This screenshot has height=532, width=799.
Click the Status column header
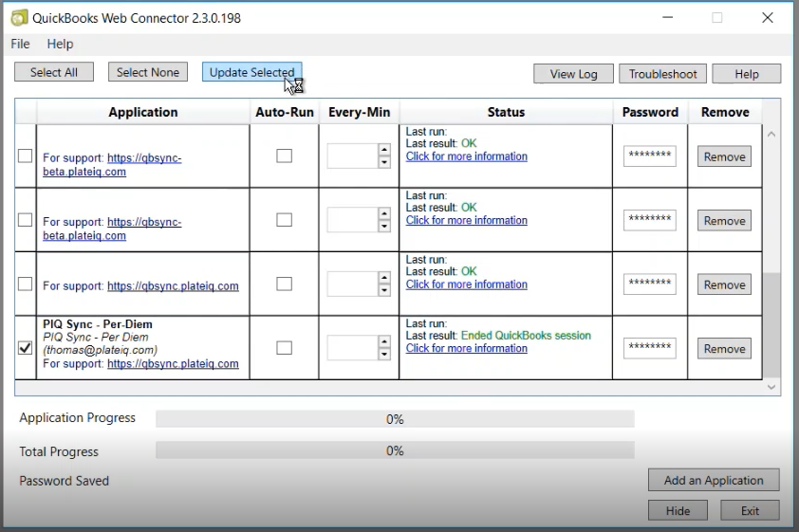506,112
